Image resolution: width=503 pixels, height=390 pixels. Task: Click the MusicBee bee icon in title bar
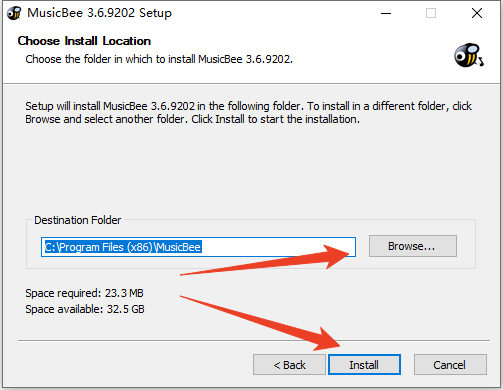coord(14,13)
